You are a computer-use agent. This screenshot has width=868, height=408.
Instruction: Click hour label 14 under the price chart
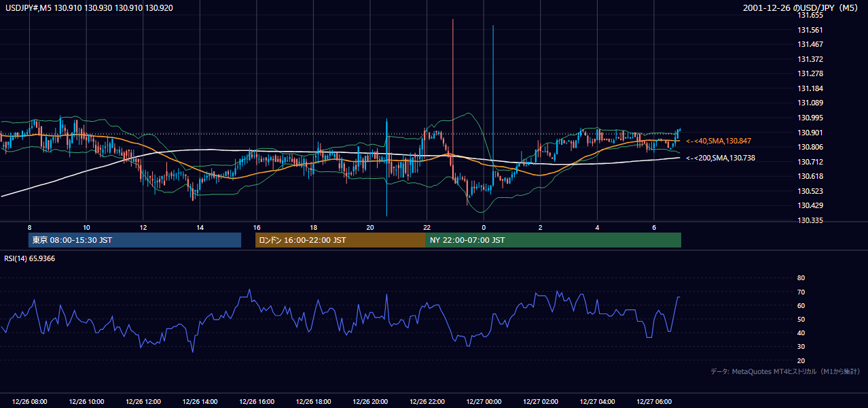point(200,226)
